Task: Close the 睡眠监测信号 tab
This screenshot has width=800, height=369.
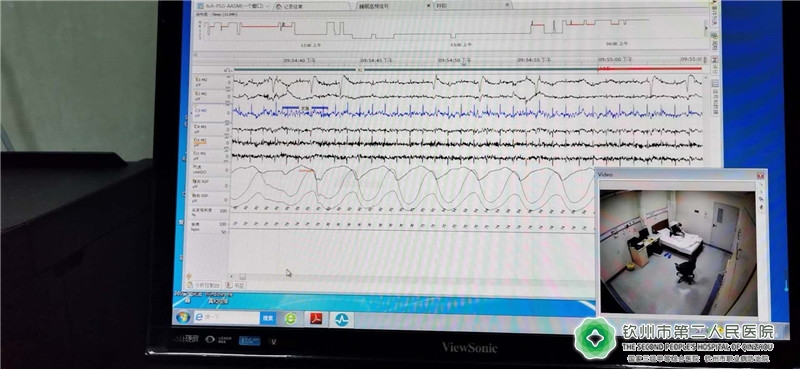Action: point(428,6)
